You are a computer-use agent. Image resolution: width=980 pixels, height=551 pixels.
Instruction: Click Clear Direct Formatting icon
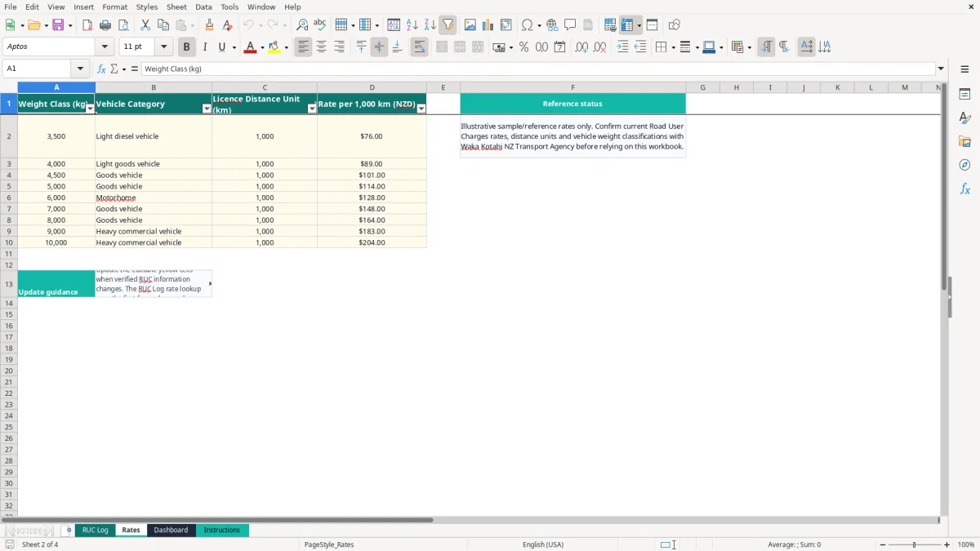point(227,25)
